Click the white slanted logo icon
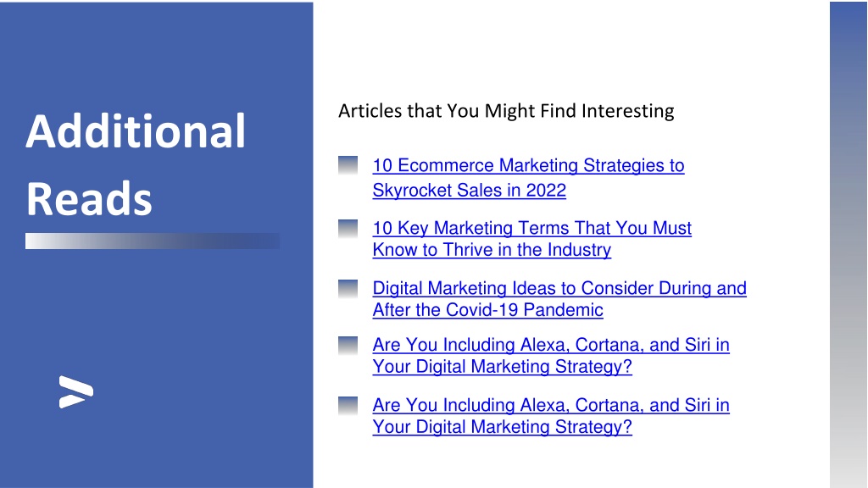The image size is (868, 488). [x=75, y=391]
